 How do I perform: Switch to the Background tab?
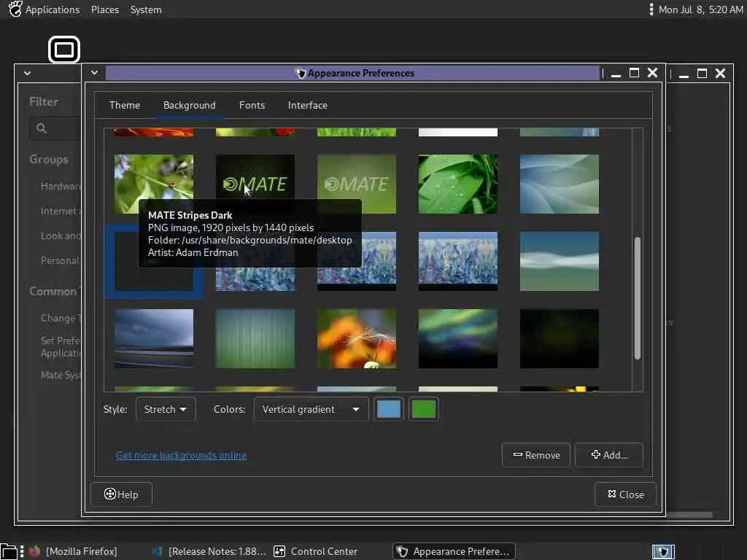click(x=189, y=105)
